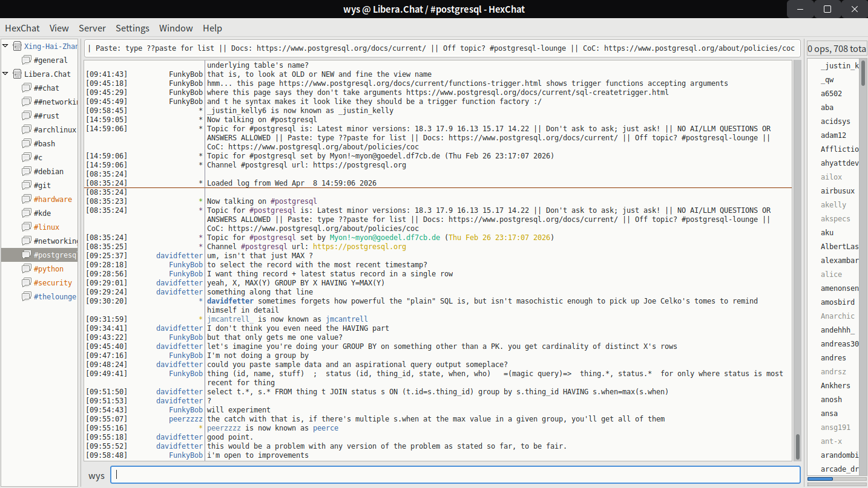This screenshot has height=488, width=868.
Task: Click the channel icon beside #archlinux
Action: coord(26,129)
